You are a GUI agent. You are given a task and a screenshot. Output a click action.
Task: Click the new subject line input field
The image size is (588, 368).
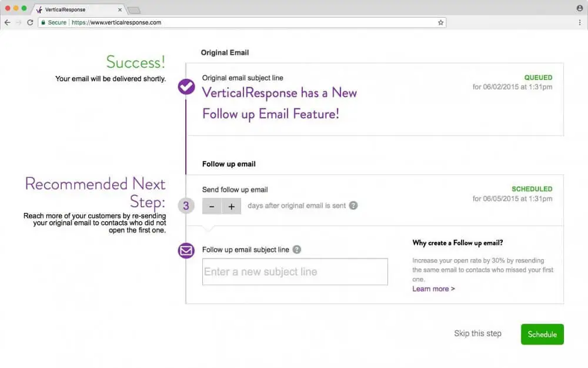295,272
